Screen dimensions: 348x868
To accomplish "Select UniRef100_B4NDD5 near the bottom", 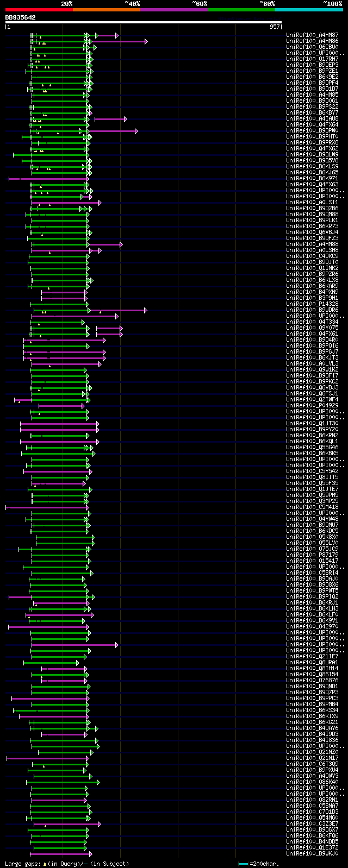I will coord(312,842).
